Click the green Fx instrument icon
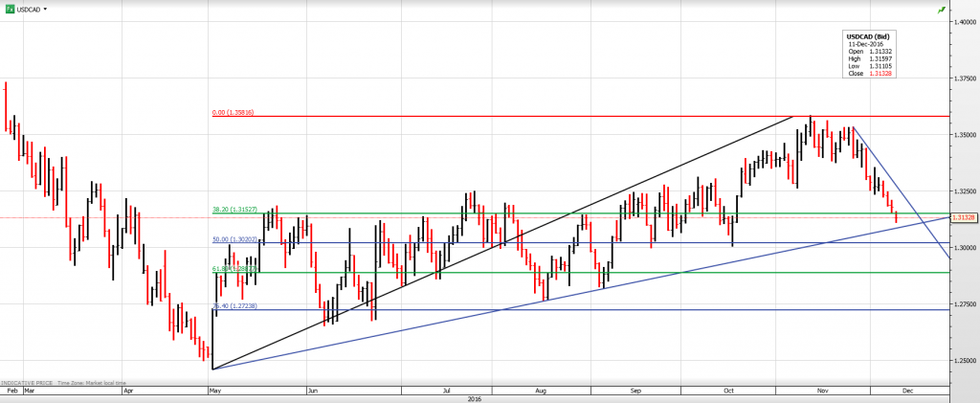This screenshot has width=980, height=403. point(10,9)
